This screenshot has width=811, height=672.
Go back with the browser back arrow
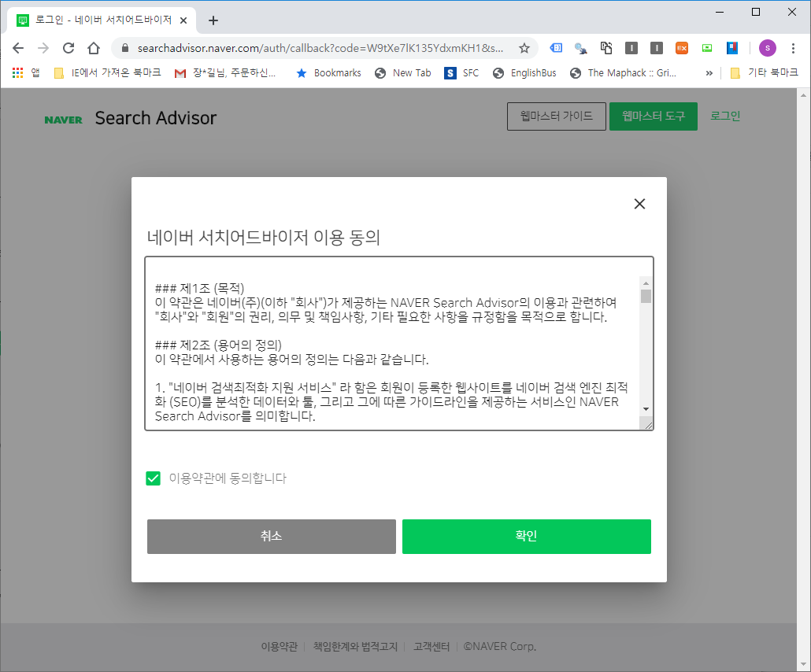coord(18,48)
